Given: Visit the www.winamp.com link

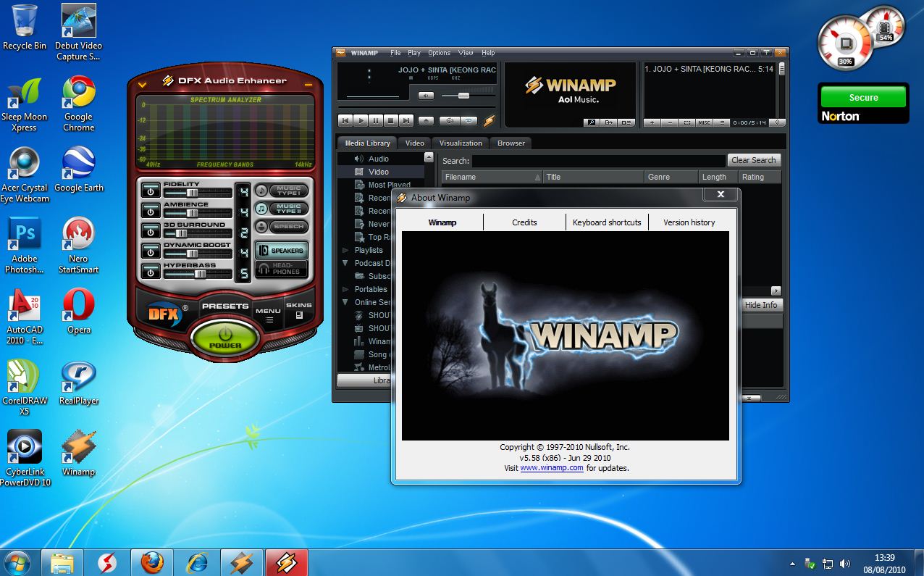Looking at the screenshot, I should click(552, 468).
